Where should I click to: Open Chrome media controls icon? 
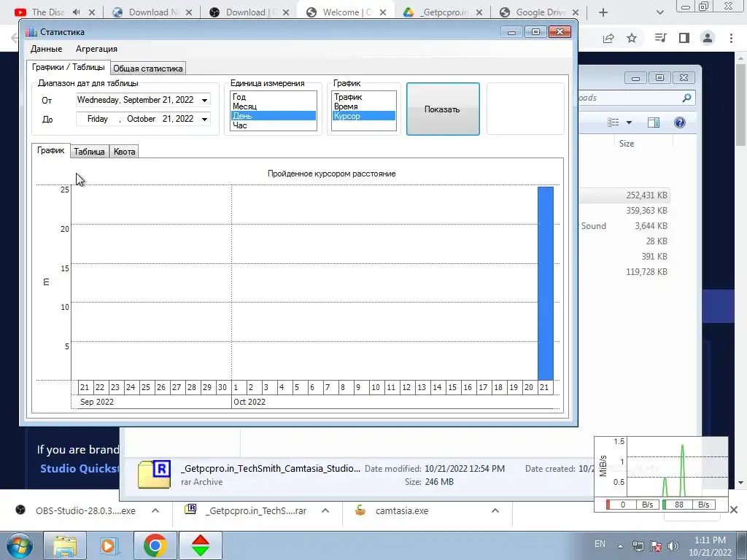661,38
